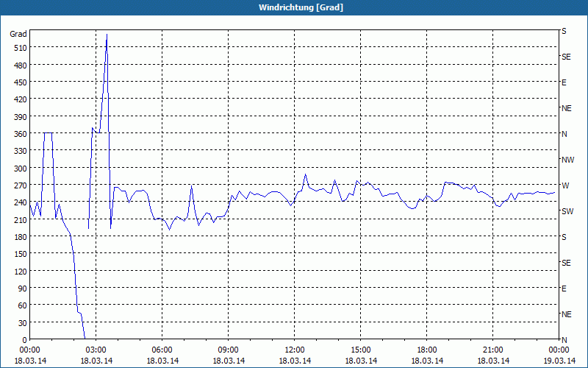588x368 pixels.
Task: Click the 21:00 time axis label
Action: click(x=492, y=350)
